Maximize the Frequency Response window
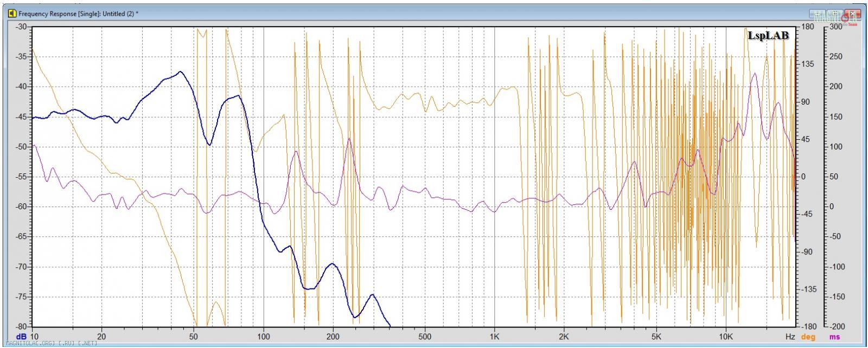Image resolution: width=868 pixels, height=348 pixels. 835,13
